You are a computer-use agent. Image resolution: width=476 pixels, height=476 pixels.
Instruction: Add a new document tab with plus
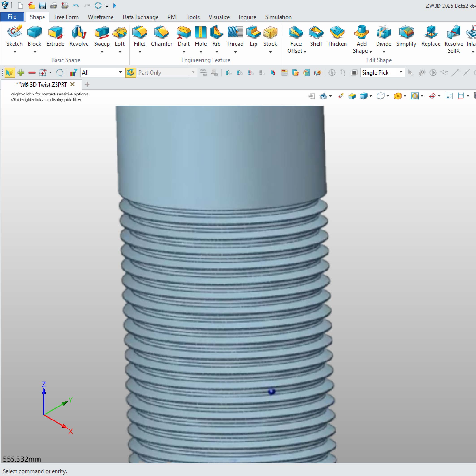point(87,84)
